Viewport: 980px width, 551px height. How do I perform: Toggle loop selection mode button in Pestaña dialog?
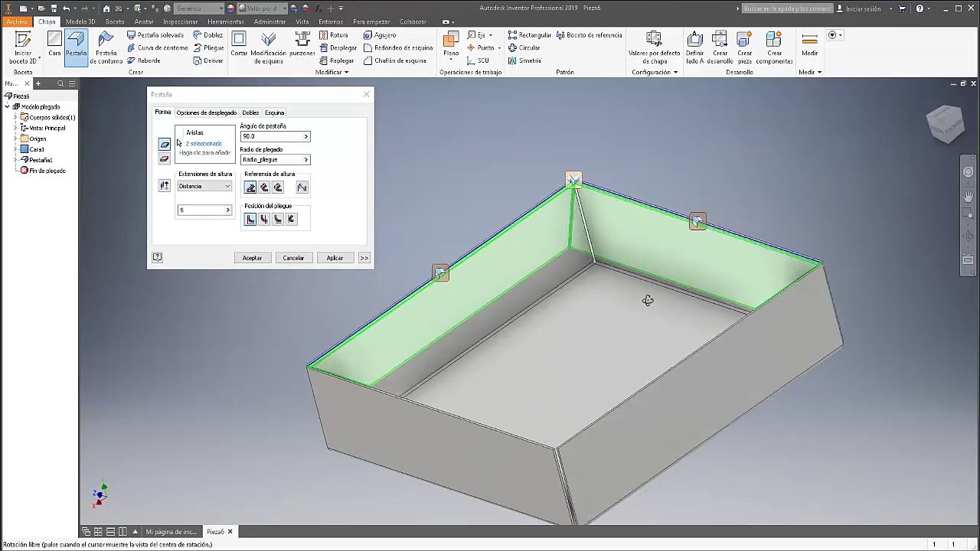pyautogui.click(x=165, y=158)
